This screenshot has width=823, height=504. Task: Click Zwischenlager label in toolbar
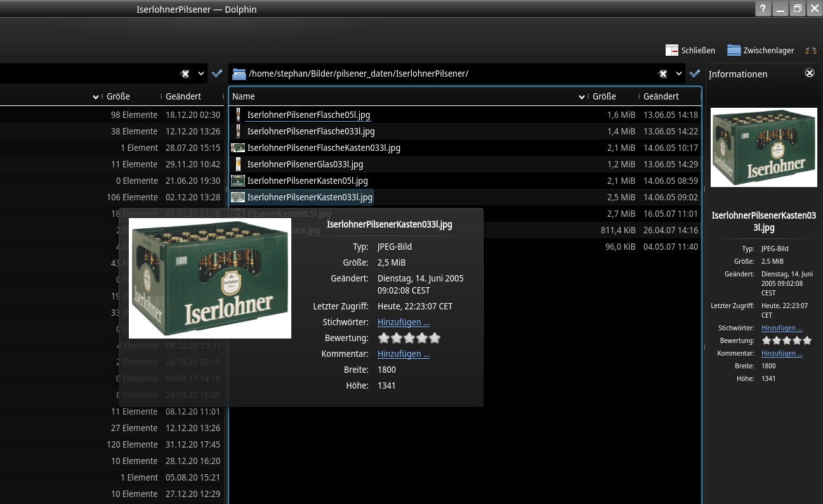(x=768, y=51)
